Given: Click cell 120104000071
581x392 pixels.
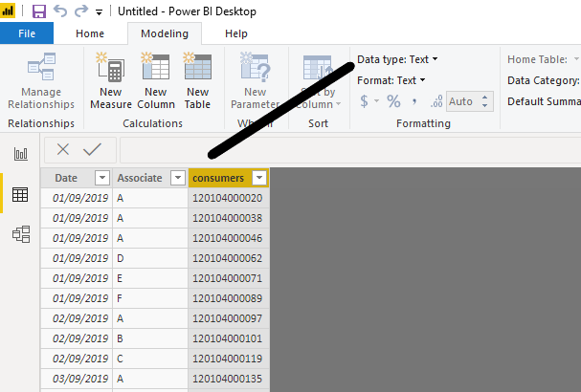Looking at the screenshot, I should click(x=228, y=278).
